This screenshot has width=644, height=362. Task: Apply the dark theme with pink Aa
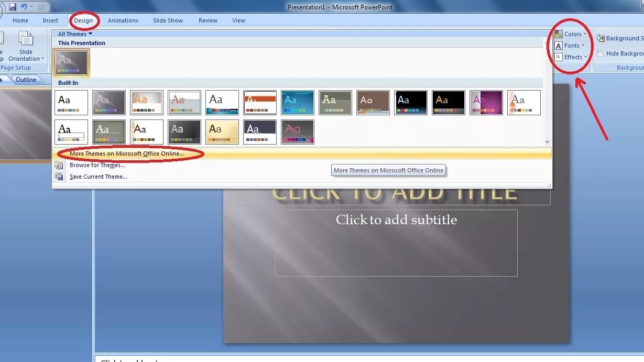298,132
